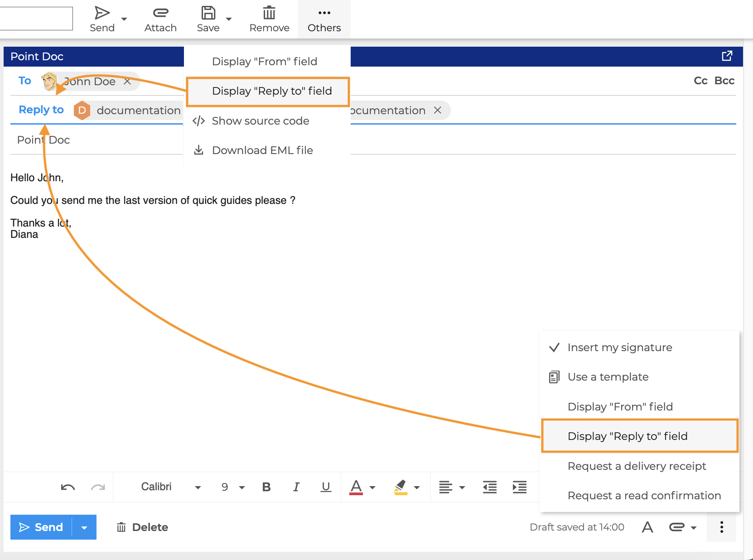The image size is (753, 560).
Task: Click the Delete draft button
Action: tap(142, 527)
